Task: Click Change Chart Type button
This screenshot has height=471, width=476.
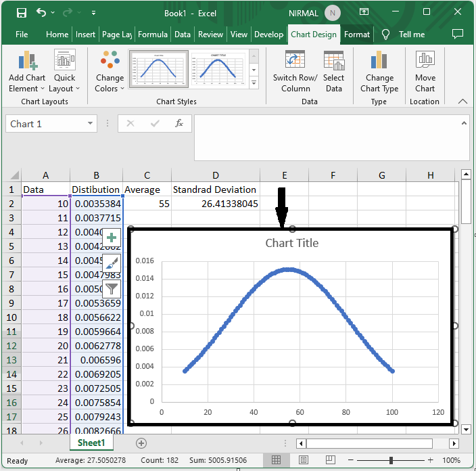Action: 379,72
